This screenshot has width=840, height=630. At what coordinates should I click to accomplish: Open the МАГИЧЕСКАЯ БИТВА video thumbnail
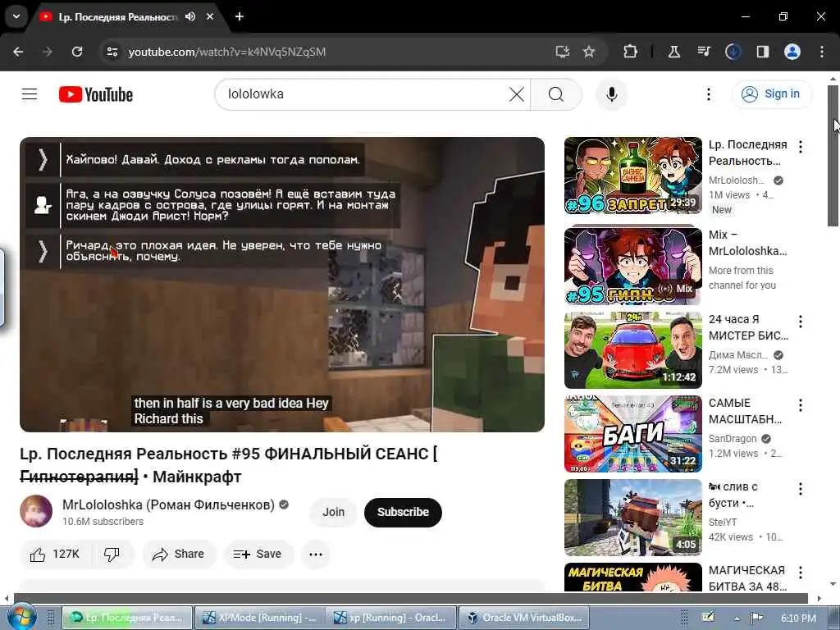click(x=632, y=577)
